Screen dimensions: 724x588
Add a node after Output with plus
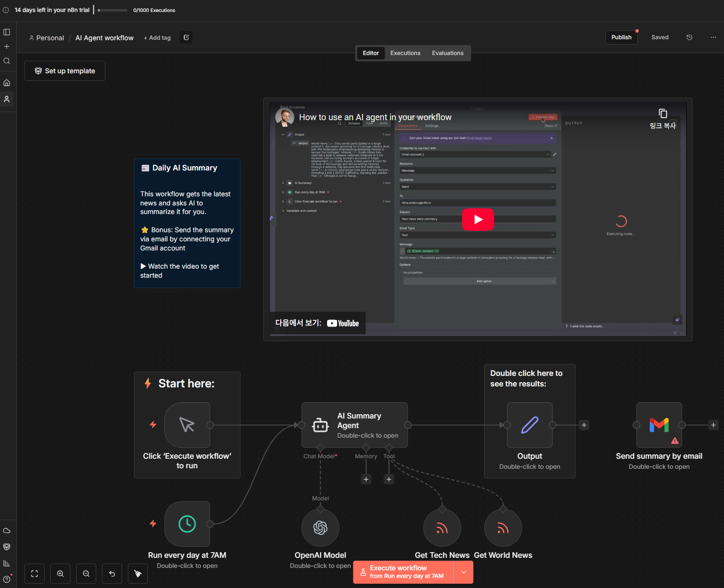[x=584, y=425]
